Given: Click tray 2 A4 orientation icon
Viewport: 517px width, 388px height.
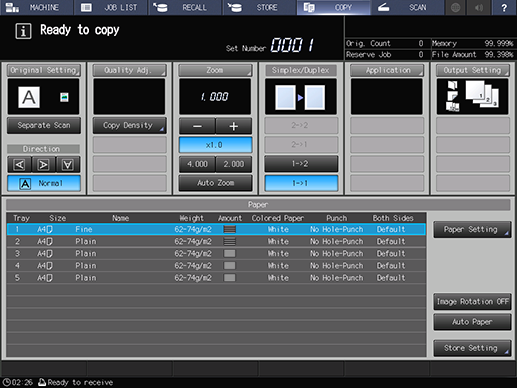Looking at the screenshot, I should coord(50,241).
